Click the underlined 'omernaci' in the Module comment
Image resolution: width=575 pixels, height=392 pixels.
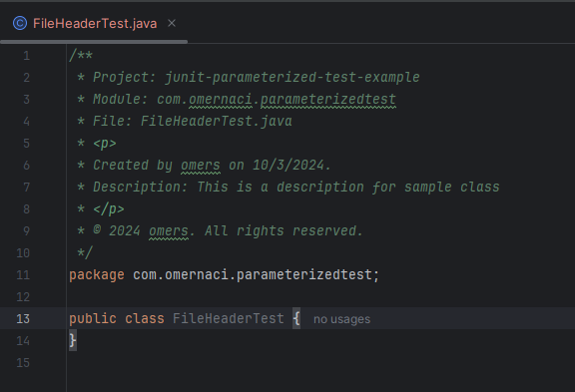tap(221, 100)
